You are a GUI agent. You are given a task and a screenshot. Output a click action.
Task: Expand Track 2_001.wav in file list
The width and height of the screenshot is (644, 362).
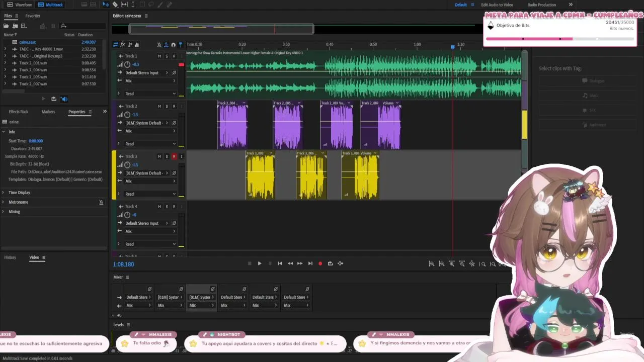[5, 63]
